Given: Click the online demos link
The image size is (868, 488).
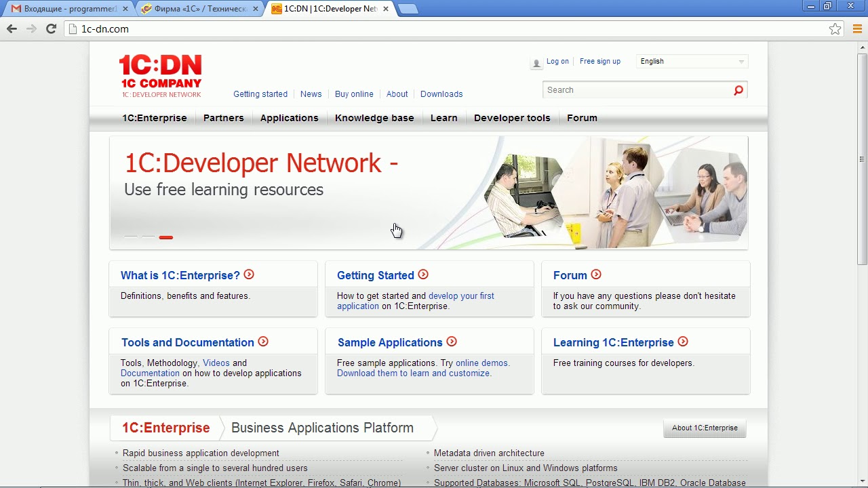Looking at the screenshot, I should coord(483,363).
